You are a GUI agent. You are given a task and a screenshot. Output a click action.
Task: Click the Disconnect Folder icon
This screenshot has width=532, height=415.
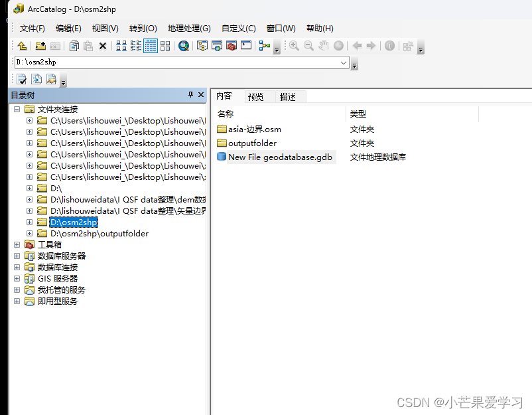coord(55,46)
